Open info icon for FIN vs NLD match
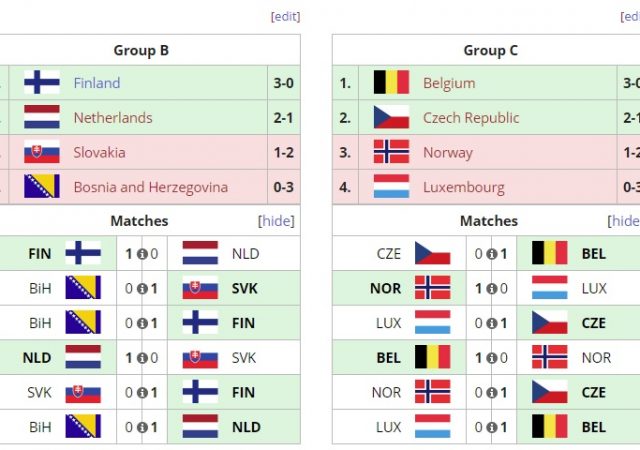This screenshot has width=640, height=450. click(x=142, y=254)
